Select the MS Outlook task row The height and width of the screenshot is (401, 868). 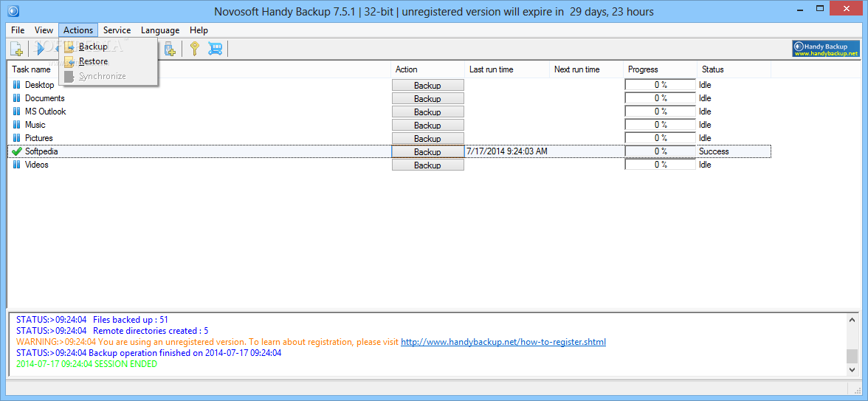[388, 112]
